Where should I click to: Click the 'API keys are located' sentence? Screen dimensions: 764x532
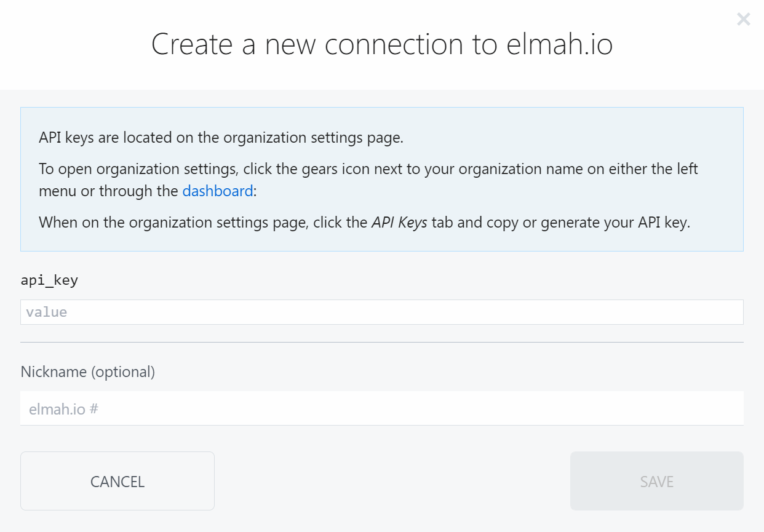(x=221, y=137)
